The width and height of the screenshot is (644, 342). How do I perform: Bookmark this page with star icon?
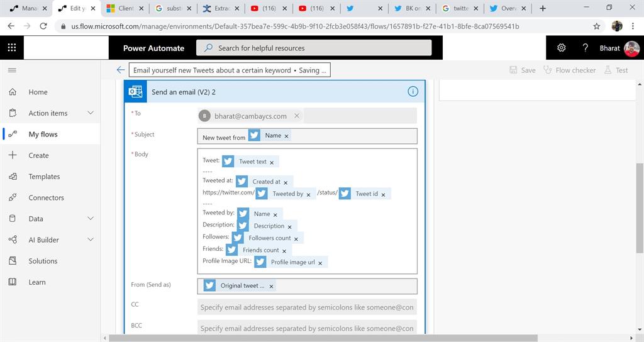click(x=596, y=26)
